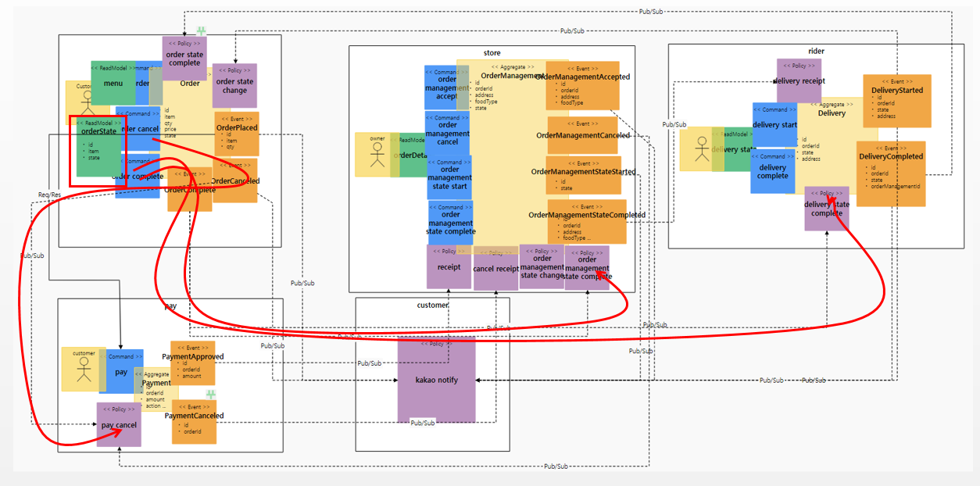Click green icon above PaymentCanceled event
This screenshot has height=486, width=980.
click(210, 395)
